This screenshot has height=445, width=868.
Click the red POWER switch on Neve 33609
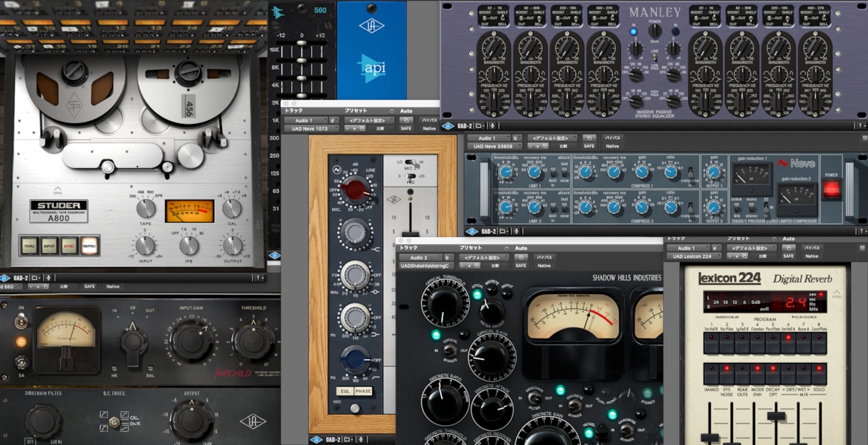coord(832,189)
